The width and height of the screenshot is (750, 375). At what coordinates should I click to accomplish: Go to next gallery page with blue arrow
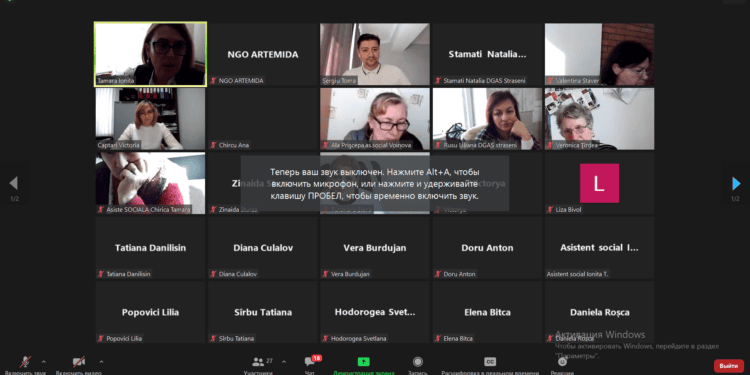736,183
